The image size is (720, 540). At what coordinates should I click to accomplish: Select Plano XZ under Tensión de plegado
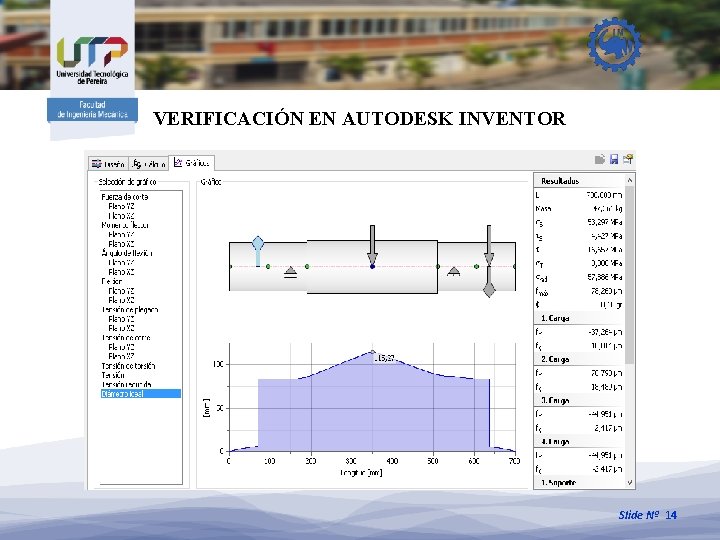(x=121, y=328)
